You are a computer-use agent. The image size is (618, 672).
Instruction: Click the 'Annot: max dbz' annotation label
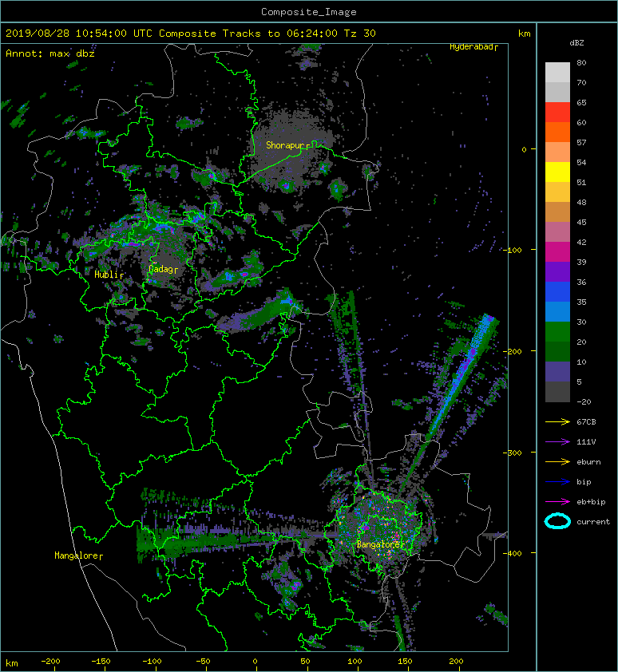point(50,53)
